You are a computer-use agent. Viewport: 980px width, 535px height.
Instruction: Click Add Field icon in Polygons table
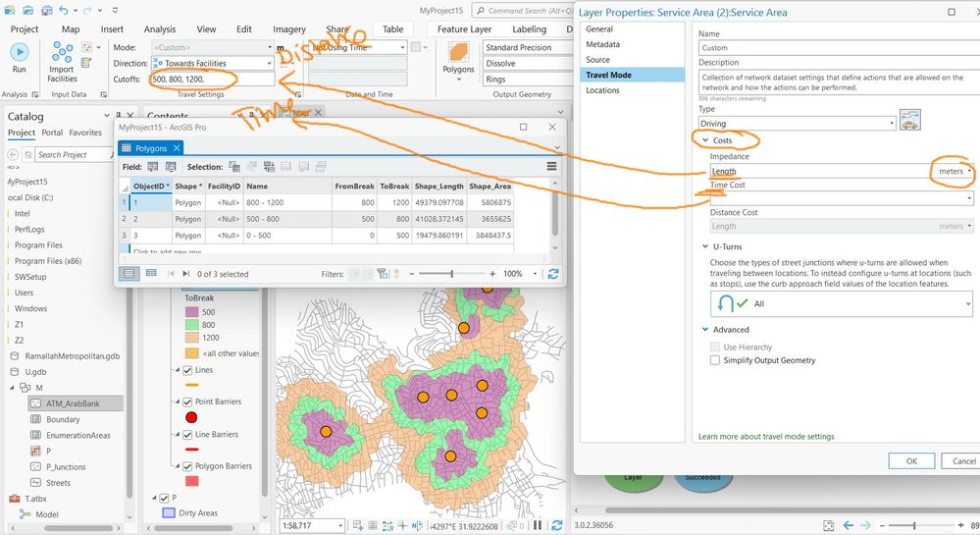tap(152, 167)
